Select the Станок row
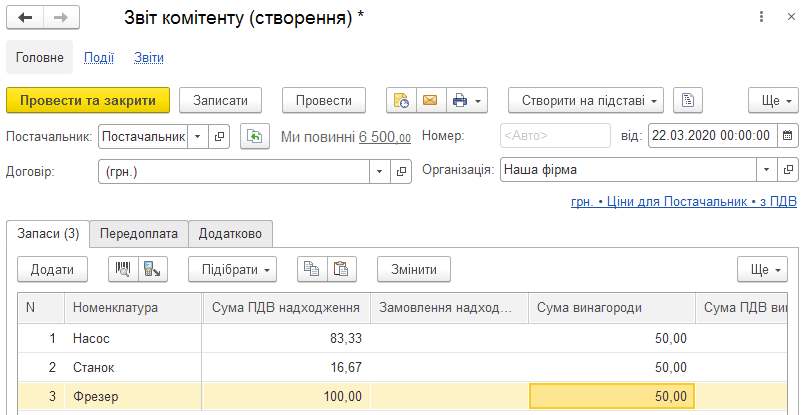The image size is (804, 415). tap(402, 367)
